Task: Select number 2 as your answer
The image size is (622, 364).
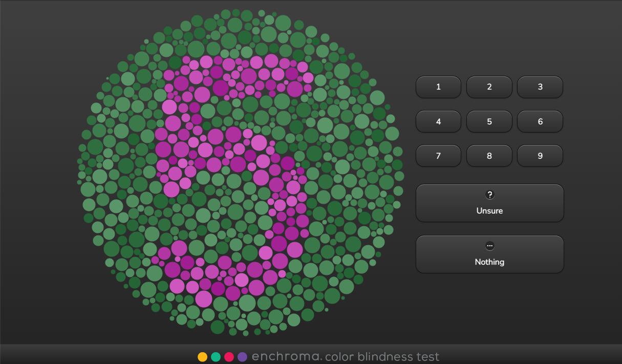Action: pyautogui.click(x=489, y=87)
